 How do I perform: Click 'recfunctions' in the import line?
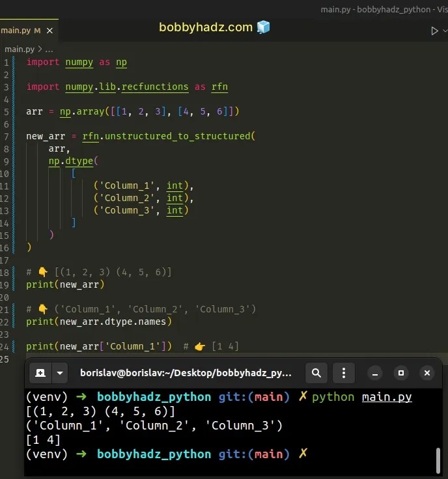click(x=155, y=87)
